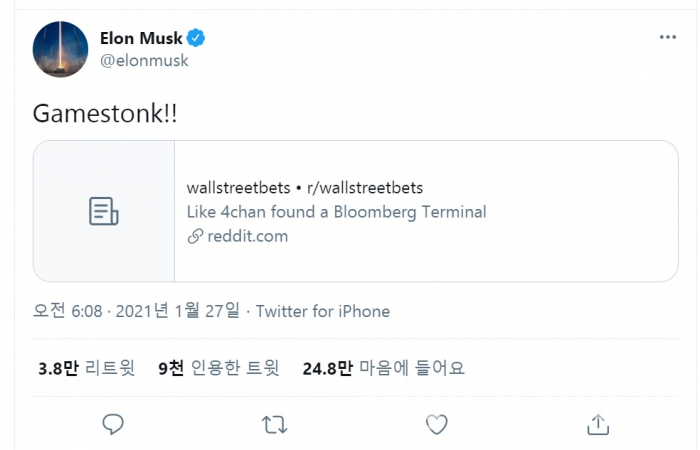700x450 pixels.
Task: Open the reddit.com link
Action: (247, 237)
